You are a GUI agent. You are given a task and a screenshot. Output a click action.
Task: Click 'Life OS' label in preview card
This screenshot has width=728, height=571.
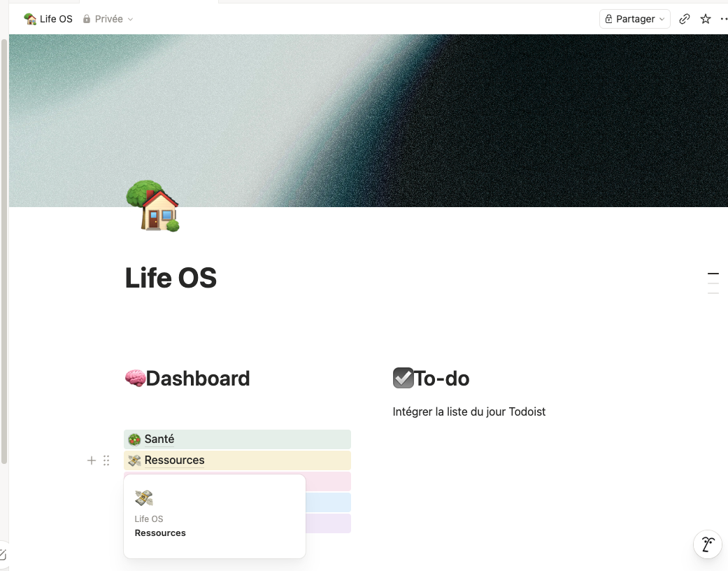click(149, 519)
